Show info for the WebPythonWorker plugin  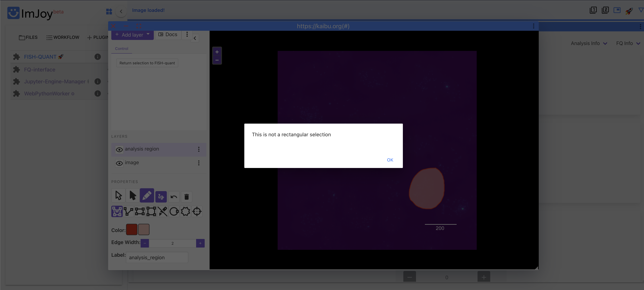[98, 93]
